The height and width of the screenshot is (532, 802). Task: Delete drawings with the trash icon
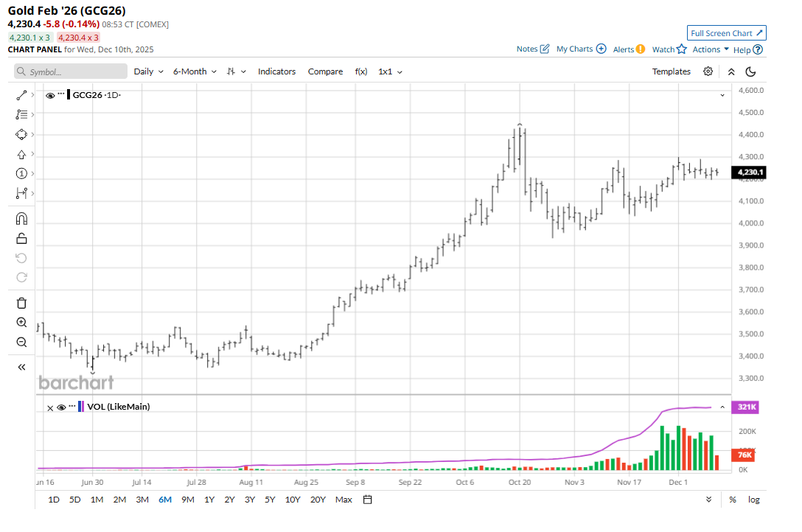tap(21, 303)
